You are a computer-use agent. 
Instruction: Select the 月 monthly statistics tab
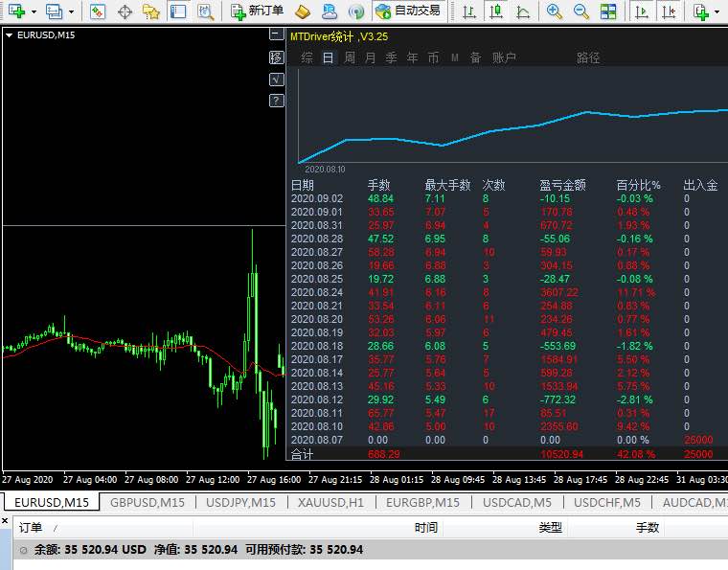point(370,57)
